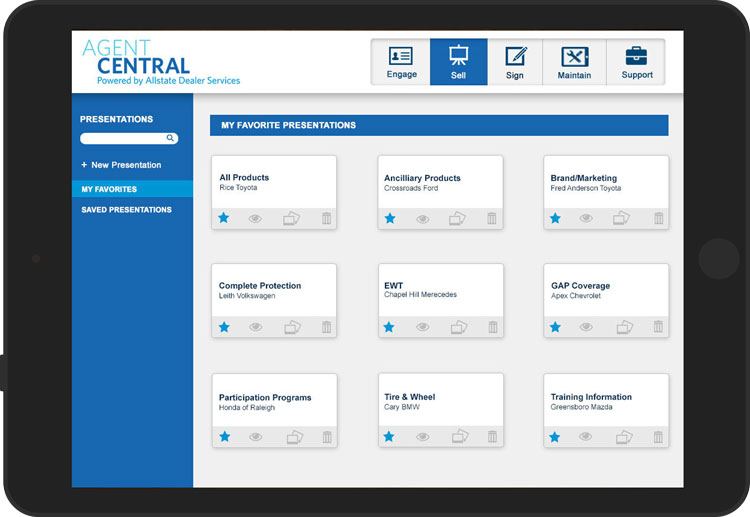Screen dimensions: 750x517
Task: Create a New Presentation
Action: tap(121, 165)
